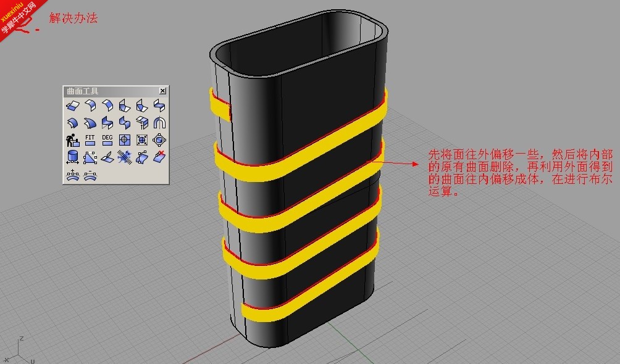The height and width of the screenshot is (364, 620).
Task: Select the Match Surface tool icon
Action: pyautogui.click(x=107, y=123)
